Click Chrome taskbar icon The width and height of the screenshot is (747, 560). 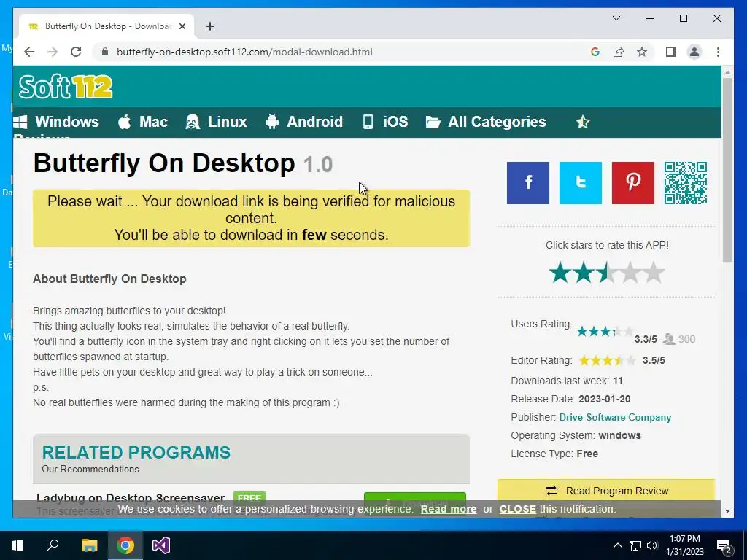pos(125,545)
